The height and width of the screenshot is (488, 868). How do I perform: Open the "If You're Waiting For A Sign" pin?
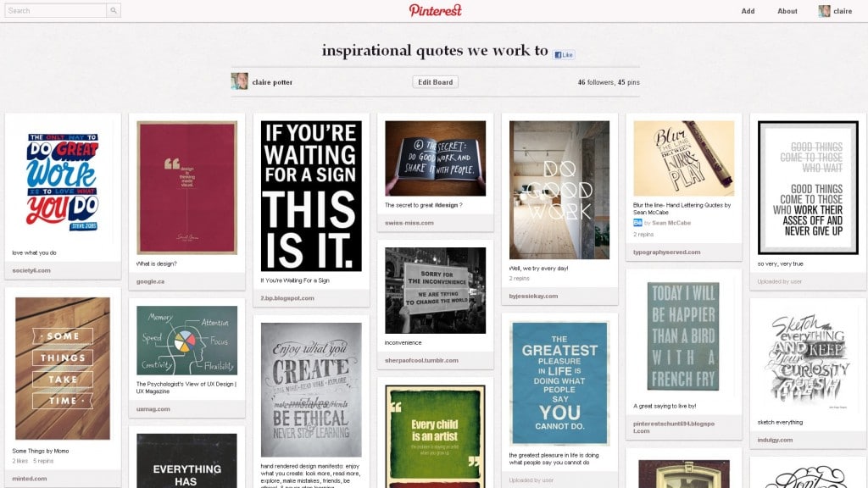click(x=311, y=196)
